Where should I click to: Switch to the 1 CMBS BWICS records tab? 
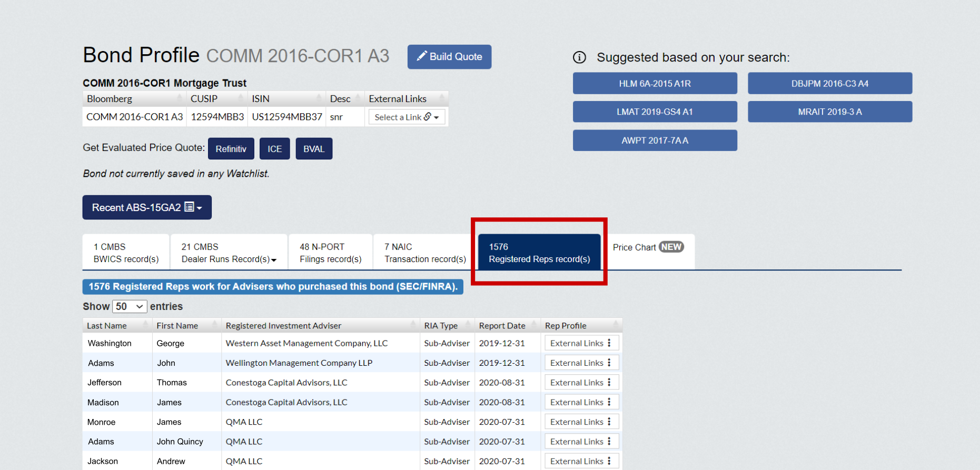tap(126, 253)
